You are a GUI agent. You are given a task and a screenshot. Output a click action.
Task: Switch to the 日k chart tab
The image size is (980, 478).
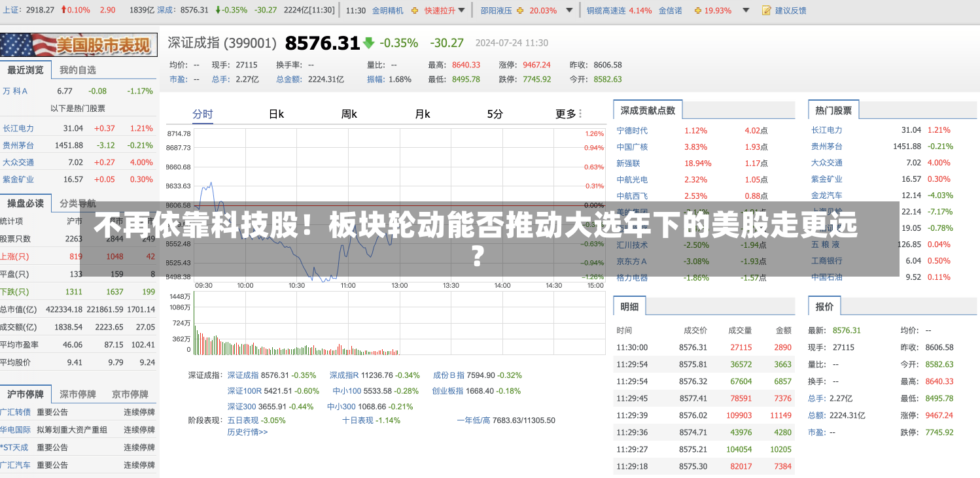click(x=276, y=114)
